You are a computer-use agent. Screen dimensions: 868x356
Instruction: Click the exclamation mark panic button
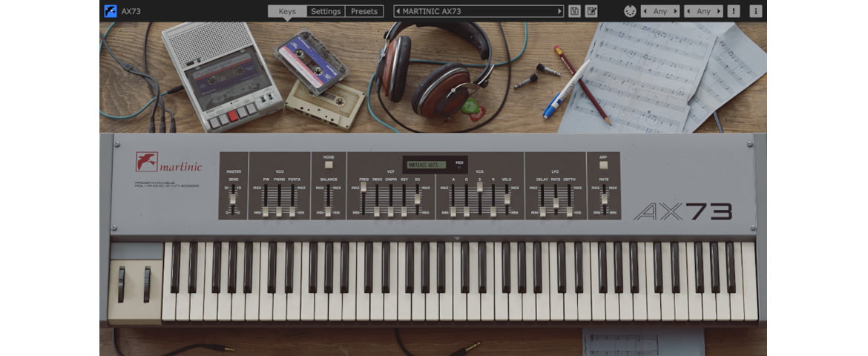734,11
